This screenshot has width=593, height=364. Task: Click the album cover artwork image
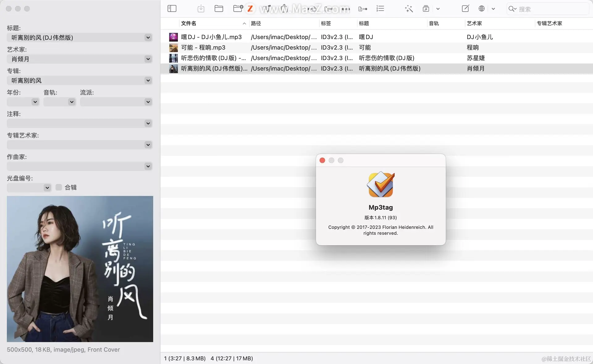[80, 269]
